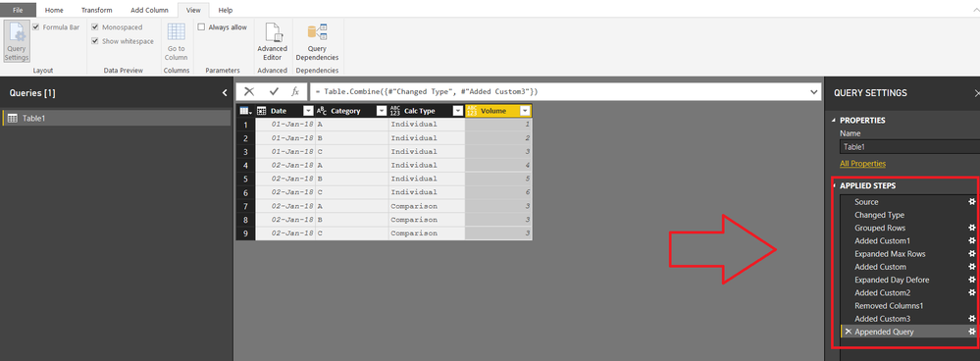Collapse the Queries pane

point(225,93)
